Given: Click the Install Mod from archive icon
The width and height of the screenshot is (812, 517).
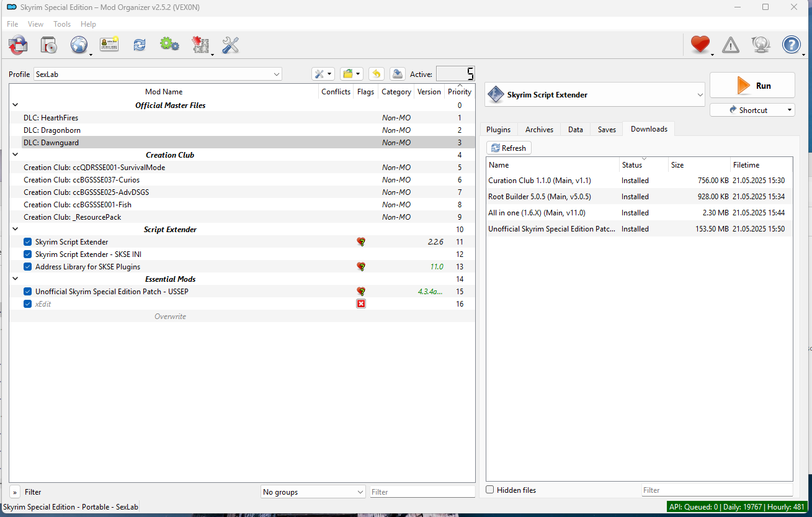Looking at the screenshot, I should 19,45.
